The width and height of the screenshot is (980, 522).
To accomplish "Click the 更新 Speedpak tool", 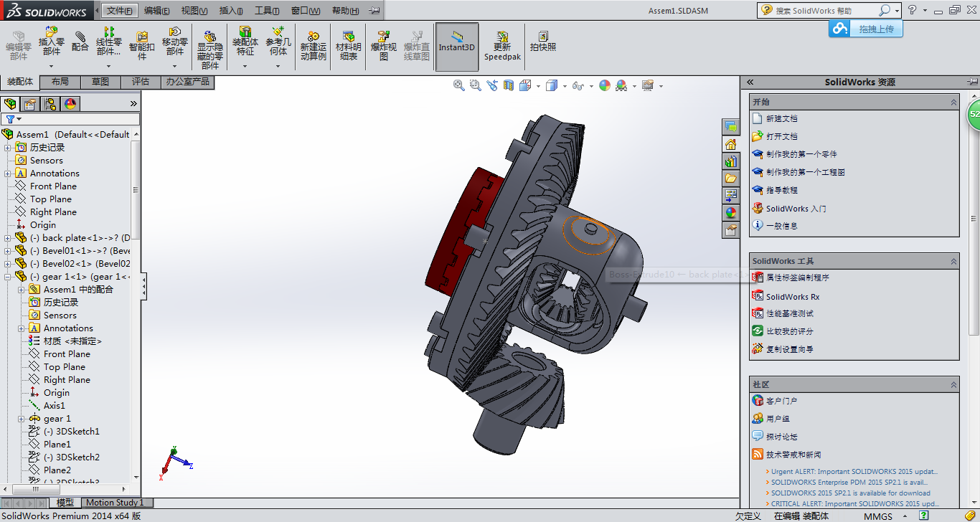I will (x=502, y=46).
